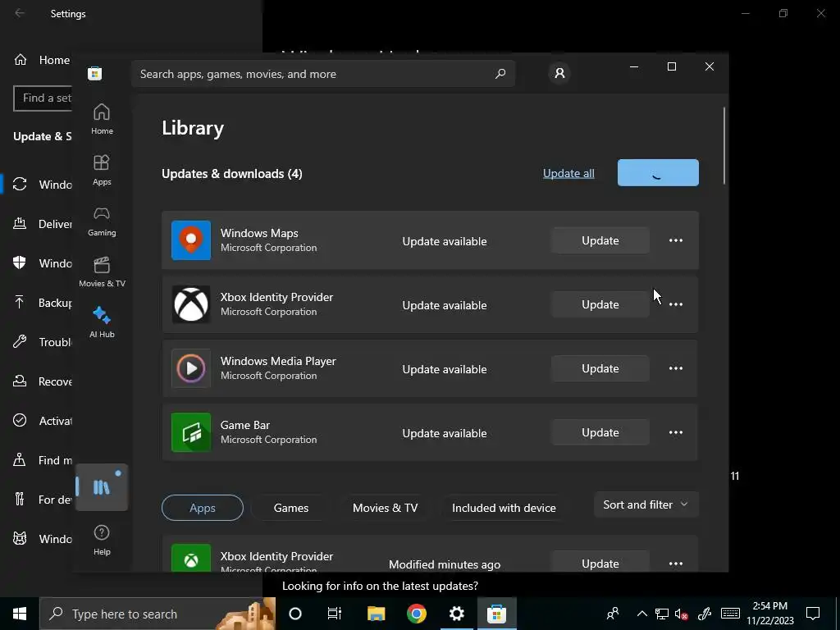Go to Home in Settings window

click(42, 60)
